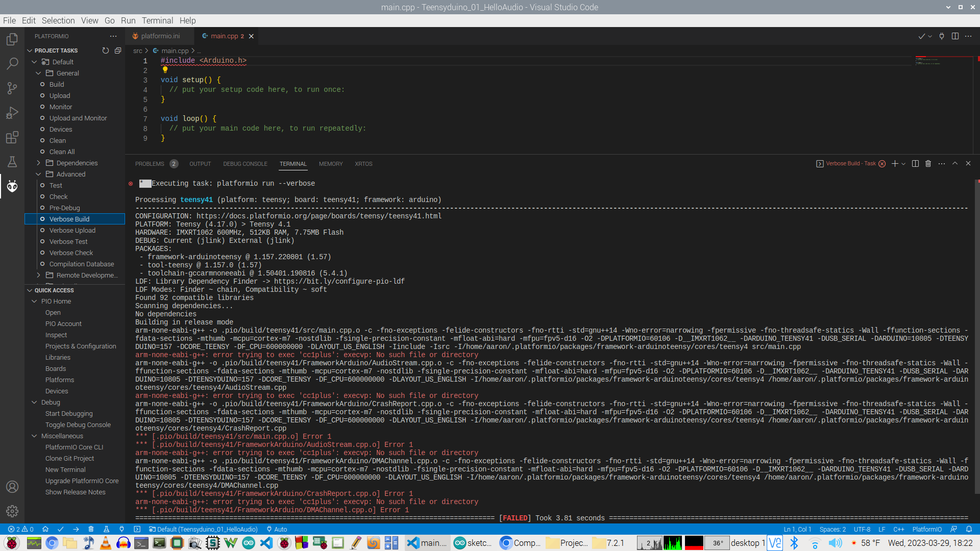Toggle maximized panel size chevron

(955, 164)
